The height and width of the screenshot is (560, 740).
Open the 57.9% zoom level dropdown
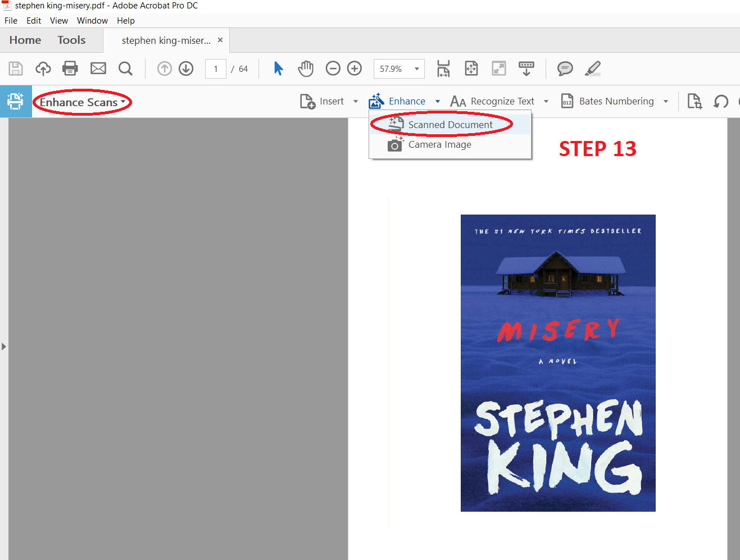(417, 69)
